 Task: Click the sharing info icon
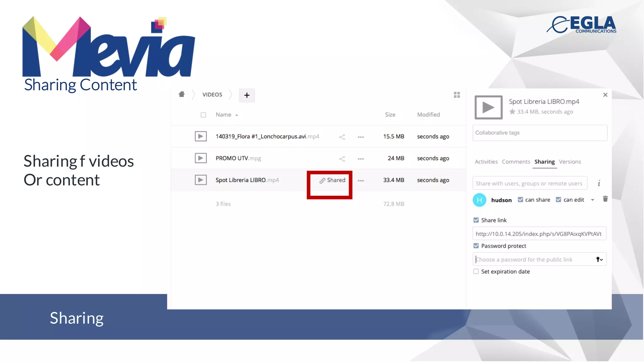(x=599, y=184)
